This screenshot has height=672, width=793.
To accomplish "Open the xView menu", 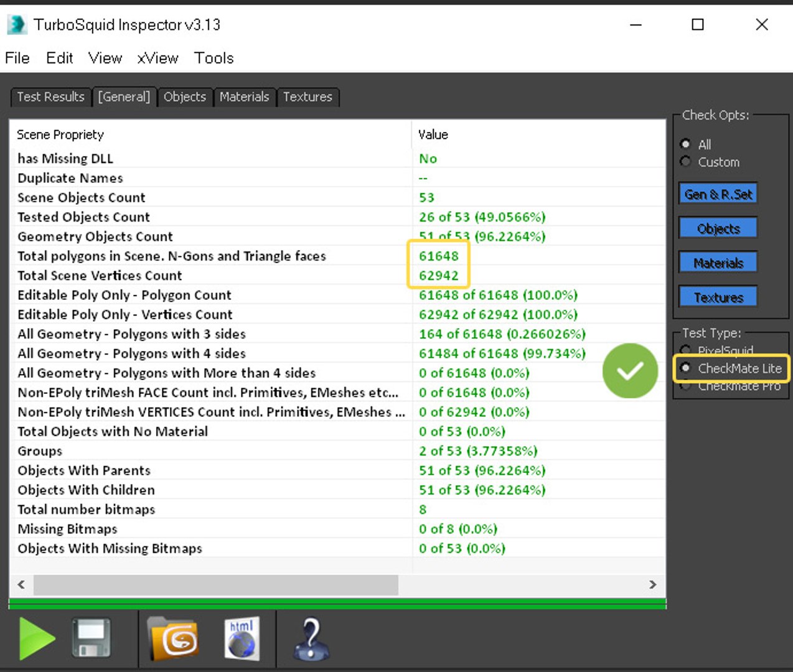I will [157, 58].
